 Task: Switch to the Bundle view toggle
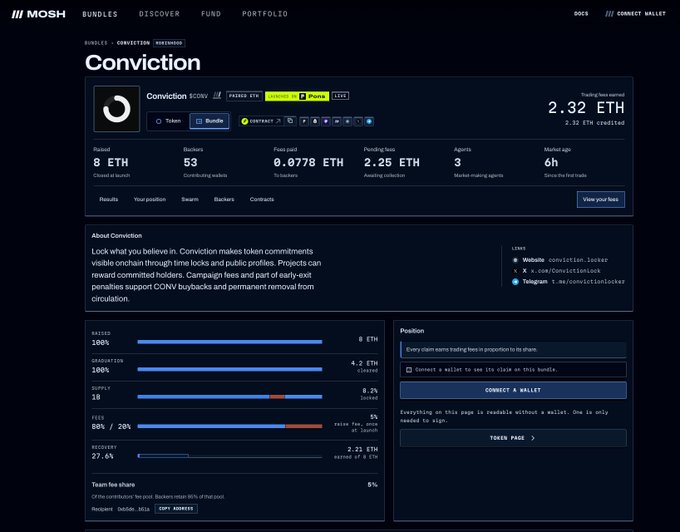[x=209, y=121]
